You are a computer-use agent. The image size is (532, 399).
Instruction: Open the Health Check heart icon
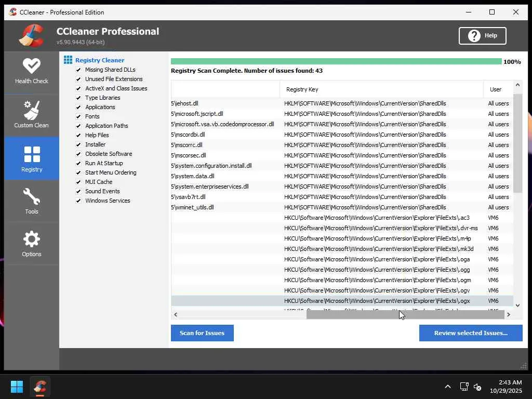coord(32,66)
